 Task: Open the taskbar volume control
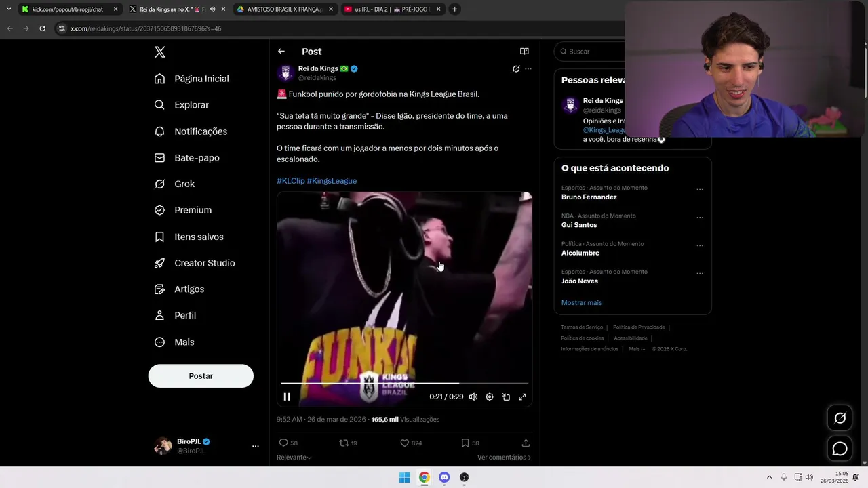click(809, 477)
